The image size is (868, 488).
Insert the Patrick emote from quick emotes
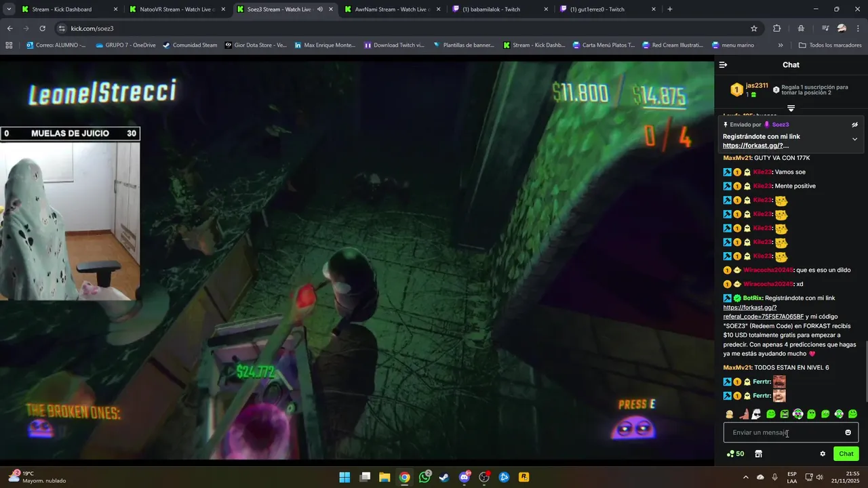click(x=743, y=414)
